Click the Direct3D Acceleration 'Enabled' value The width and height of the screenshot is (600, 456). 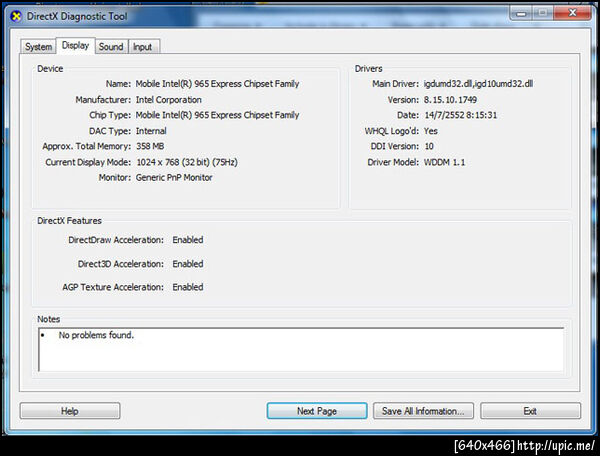188,264
